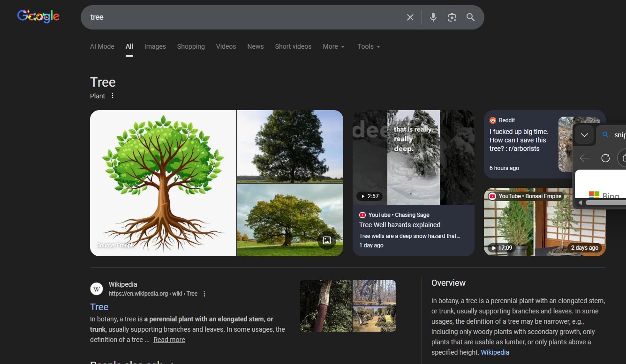626x364 pixels.
Task: Click the chevron dropdown in the side panel
Action: coord(584,135)
